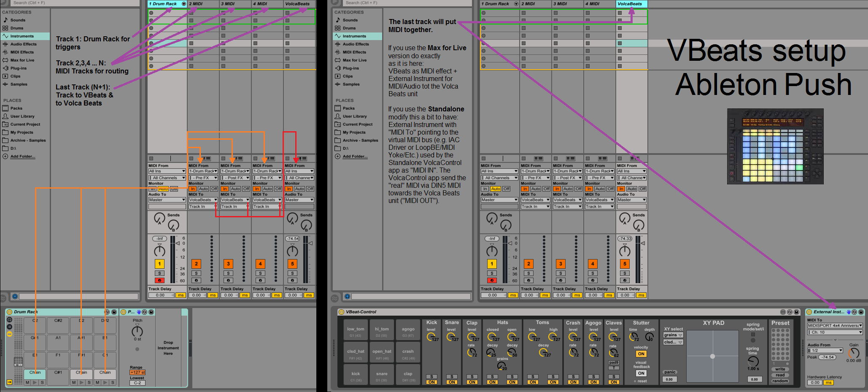The height and width of the screenshot is (392, 868).
Task: Select VolcaBeats track header, right window
Action: tap(631, 4)
